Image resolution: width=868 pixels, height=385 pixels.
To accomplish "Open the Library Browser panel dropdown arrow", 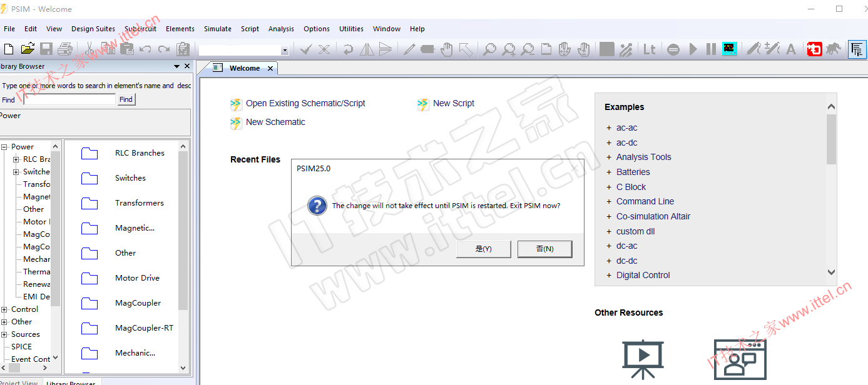I will [176, 66].
